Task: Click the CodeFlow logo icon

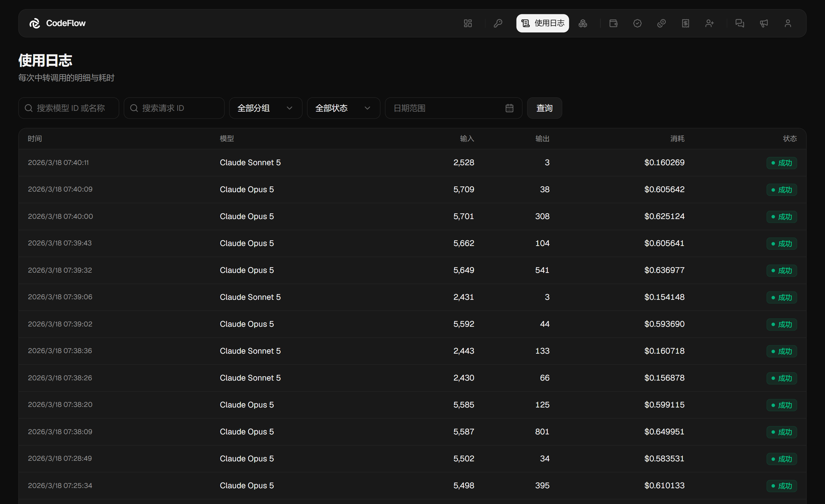Action: coord(34,23)
